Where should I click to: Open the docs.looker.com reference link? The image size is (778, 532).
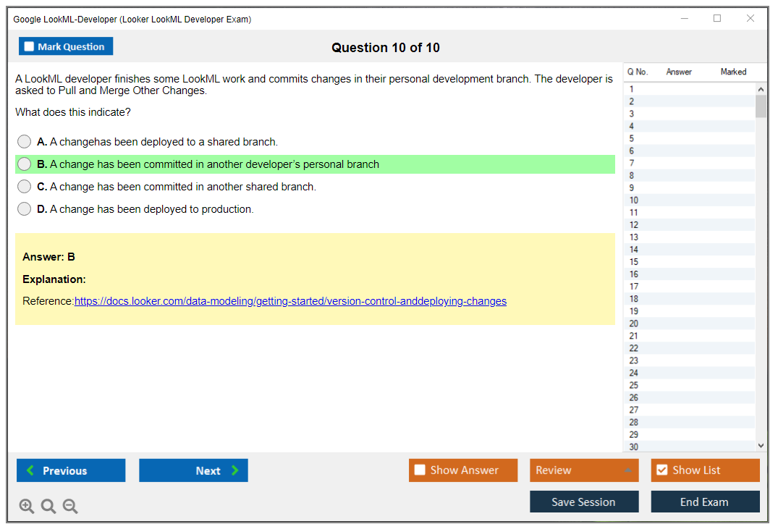[x=290, y=301]
